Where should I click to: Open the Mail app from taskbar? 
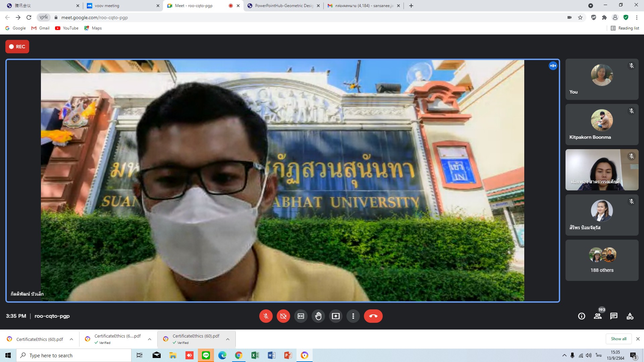point(156,355)
